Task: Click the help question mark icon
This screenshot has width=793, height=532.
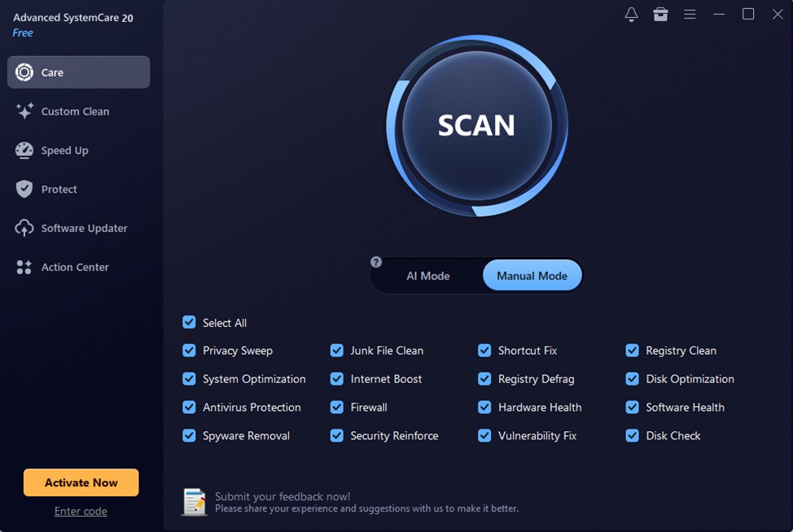Action: 376,262
